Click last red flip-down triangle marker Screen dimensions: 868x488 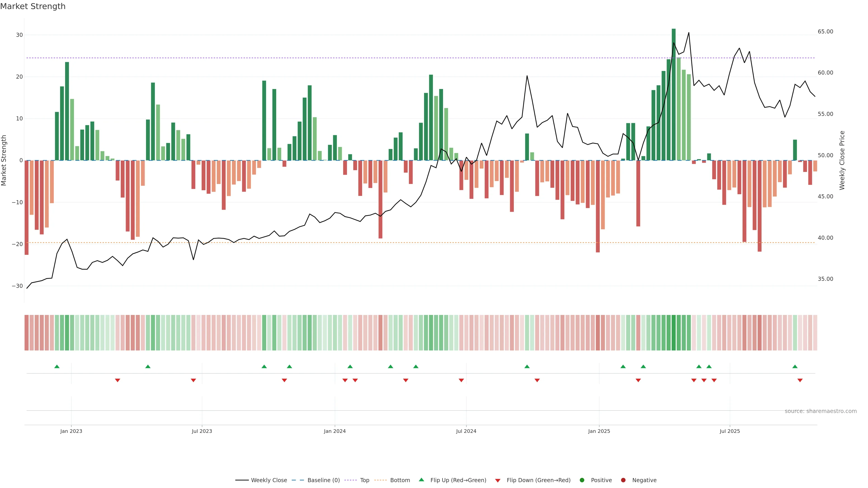(x=800, y=380)
